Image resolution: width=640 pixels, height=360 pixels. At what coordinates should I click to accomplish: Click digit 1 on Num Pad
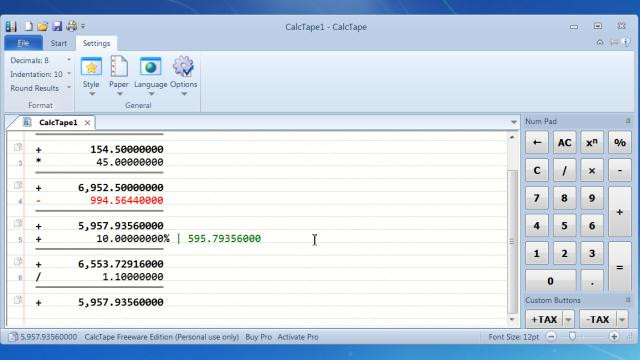537,253
